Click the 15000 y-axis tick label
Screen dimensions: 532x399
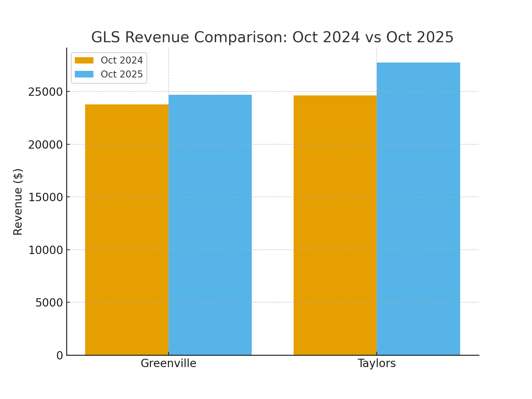coord(45,197)
